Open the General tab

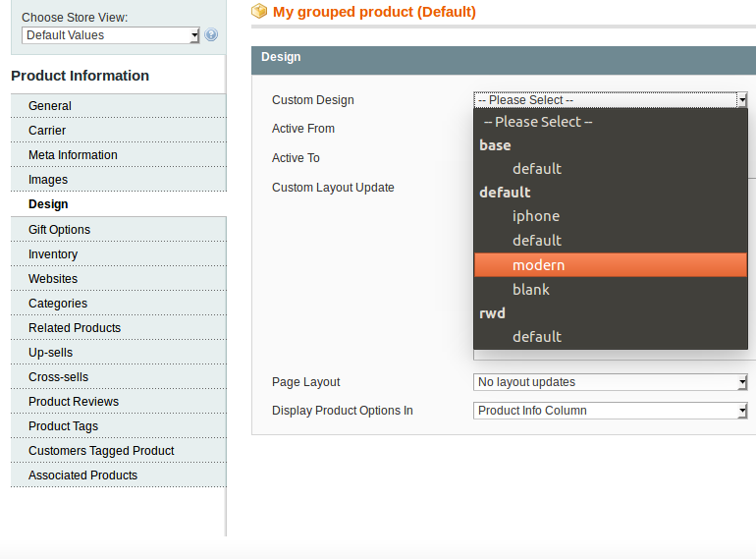tap(50, 106)
